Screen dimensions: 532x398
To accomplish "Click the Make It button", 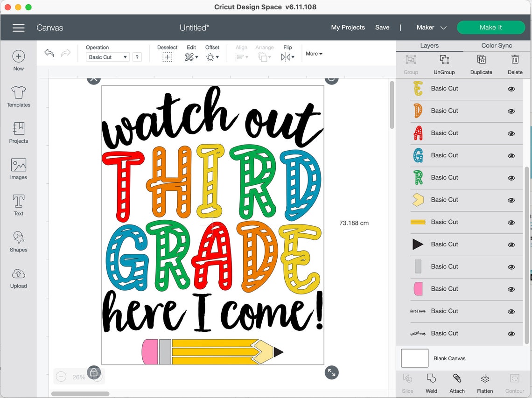I will click(491, 28).
